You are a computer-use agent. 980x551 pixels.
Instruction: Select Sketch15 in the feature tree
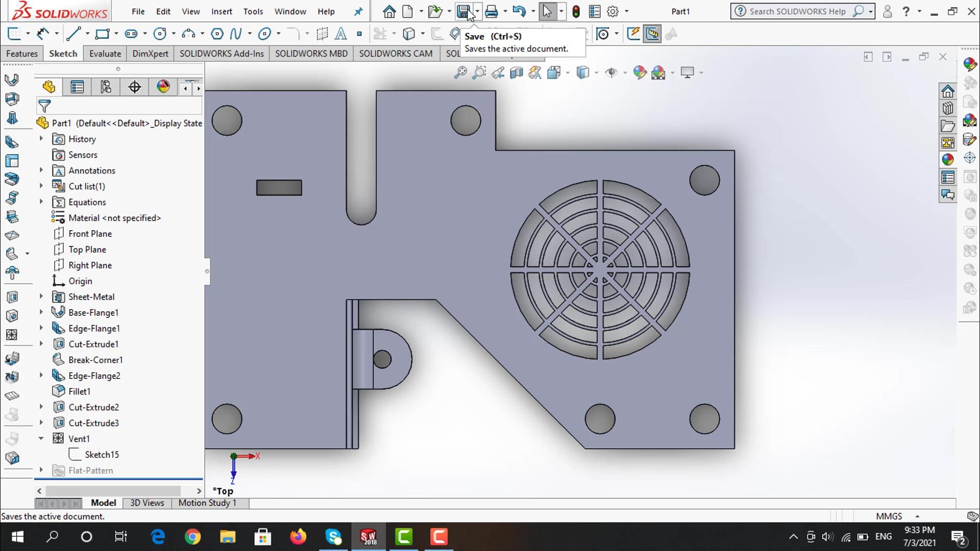point(102,455)
